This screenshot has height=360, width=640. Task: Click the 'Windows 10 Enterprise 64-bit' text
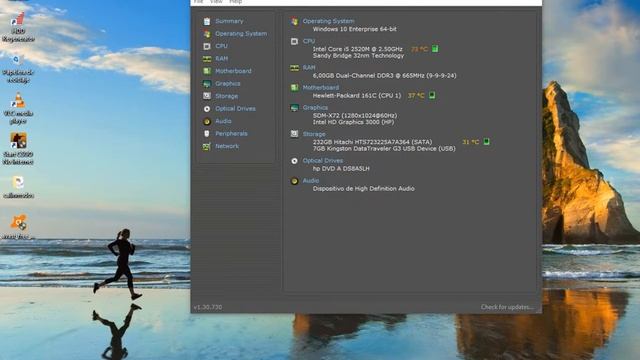click(x=354, y=29)
